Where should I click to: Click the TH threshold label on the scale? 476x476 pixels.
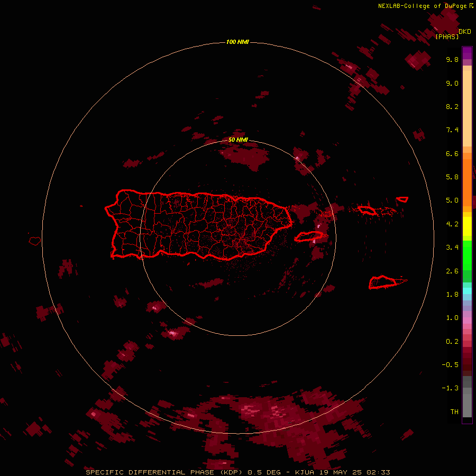point(454,412)
